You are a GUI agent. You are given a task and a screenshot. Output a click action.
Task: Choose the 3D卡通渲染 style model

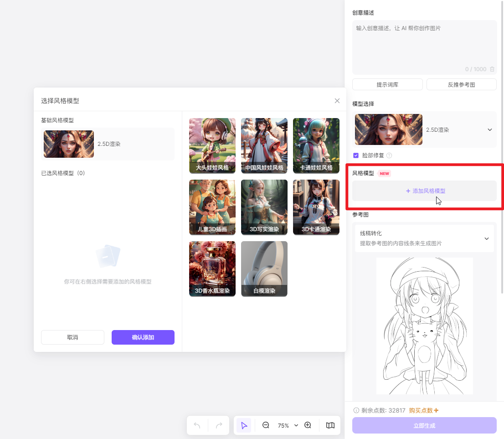316,207
